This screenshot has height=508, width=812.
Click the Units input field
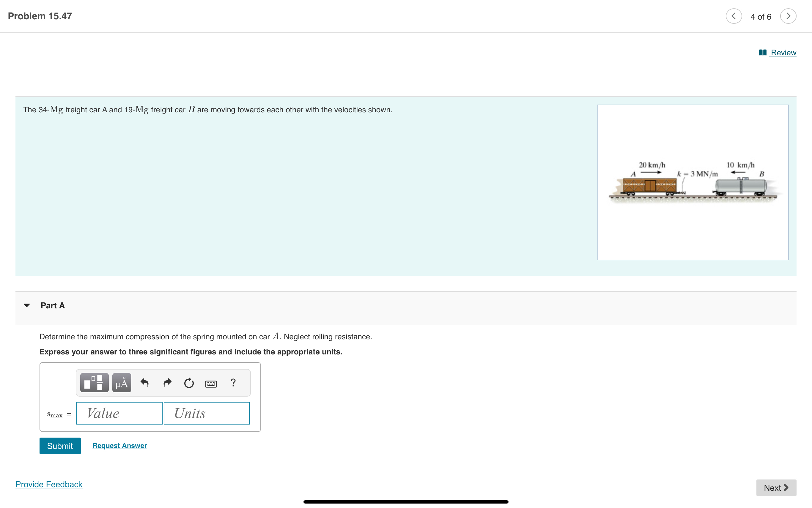pyautogui.click(x=207, y=413)
